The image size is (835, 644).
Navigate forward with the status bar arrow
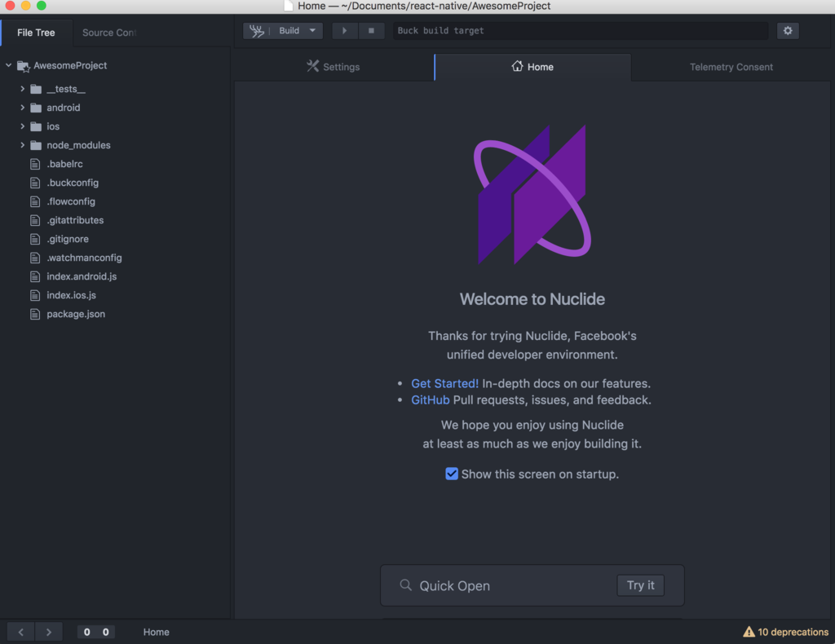(x=48, y=632)
